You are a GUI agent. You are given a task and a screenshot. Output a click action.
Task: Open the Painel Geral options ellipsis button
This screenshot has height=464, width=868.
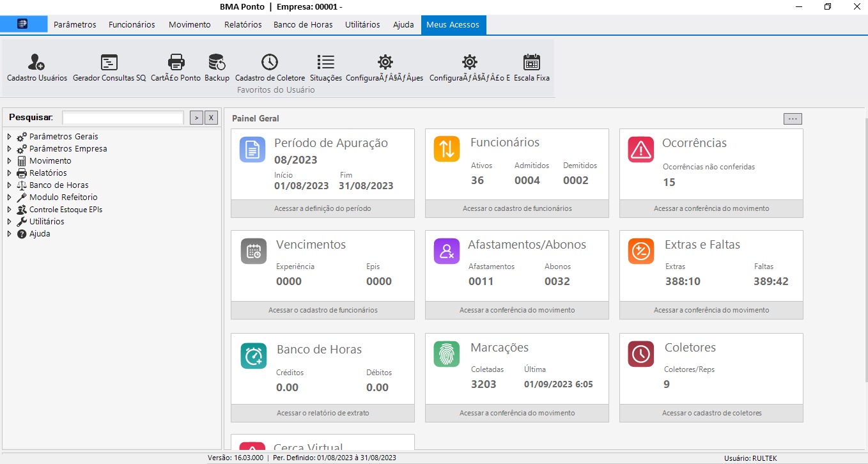[x=793, y=119]
